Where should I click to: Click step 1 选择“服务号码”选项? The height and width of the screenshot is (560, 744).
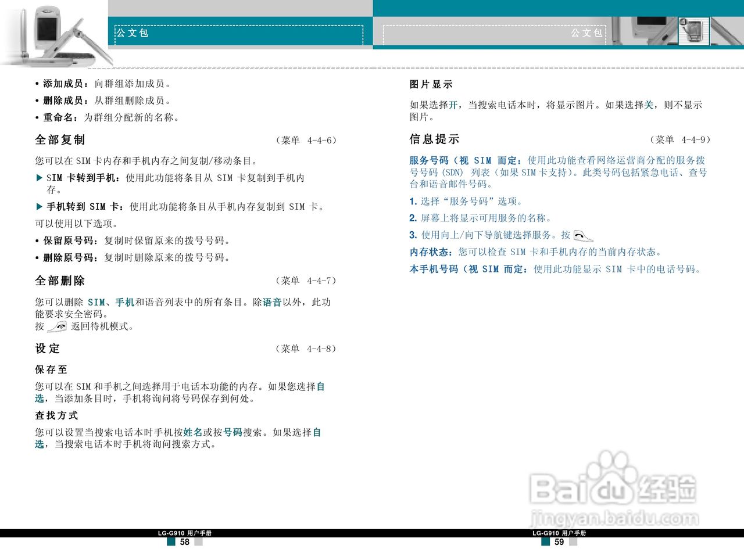(466, 202)
